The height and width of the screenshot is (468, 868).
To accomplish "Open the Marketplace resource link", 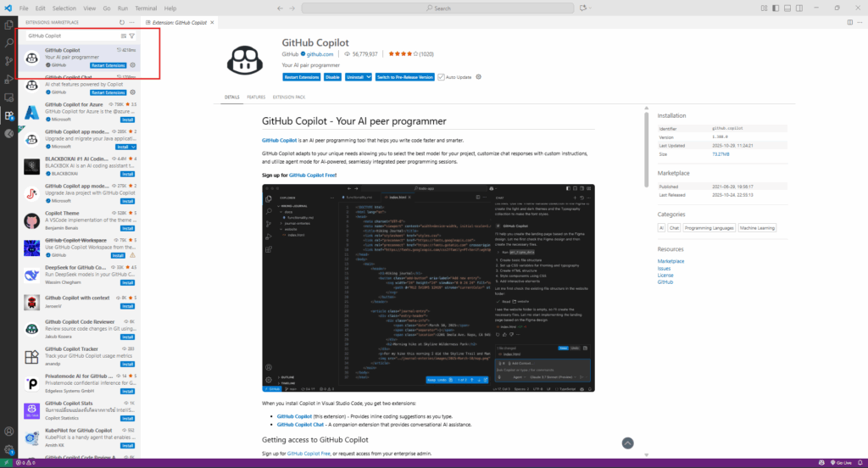I will click(x=671, y=261).
